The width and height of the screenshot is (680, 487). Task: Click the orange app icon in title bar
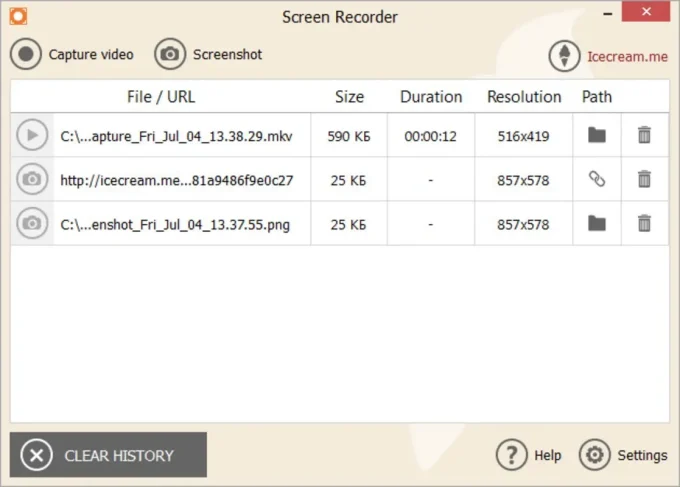17,17
